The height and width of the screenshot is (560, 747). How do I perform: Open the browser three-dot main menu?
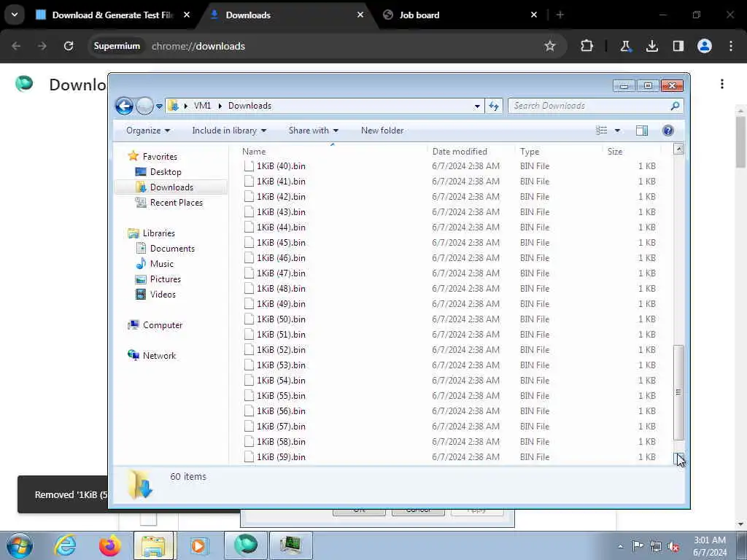[x=731, y=46]
